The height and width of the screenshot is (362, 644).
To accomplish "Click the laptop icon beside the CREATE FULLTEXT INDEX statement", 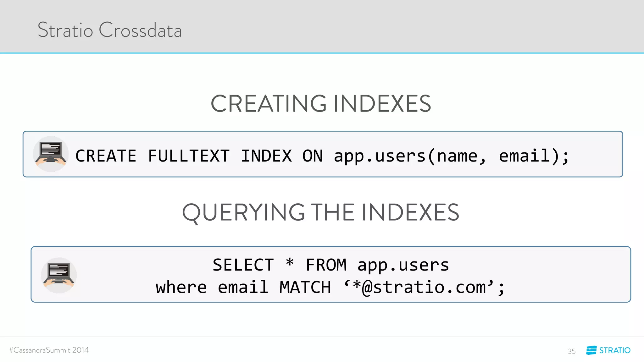I will 51,154.
